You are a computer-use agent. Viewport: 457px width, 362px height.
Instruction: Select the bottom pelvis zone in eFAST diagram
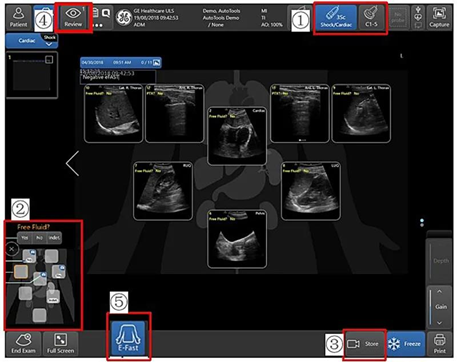(x=39, y=315)
